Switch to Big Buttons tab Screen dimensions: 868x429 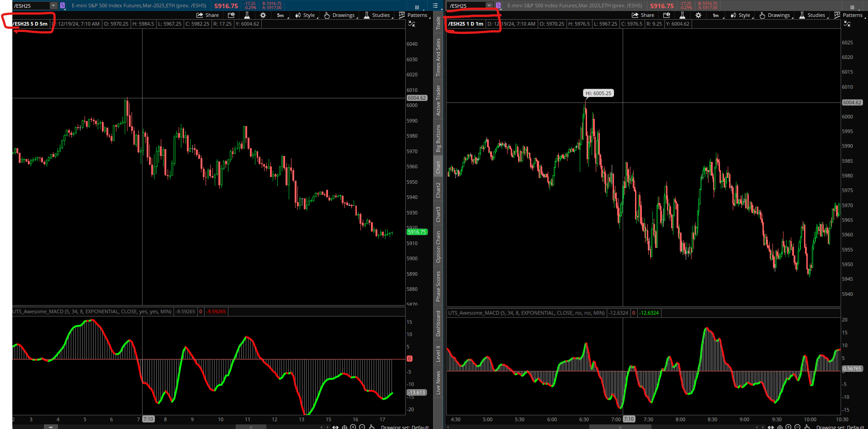(438, 138)
